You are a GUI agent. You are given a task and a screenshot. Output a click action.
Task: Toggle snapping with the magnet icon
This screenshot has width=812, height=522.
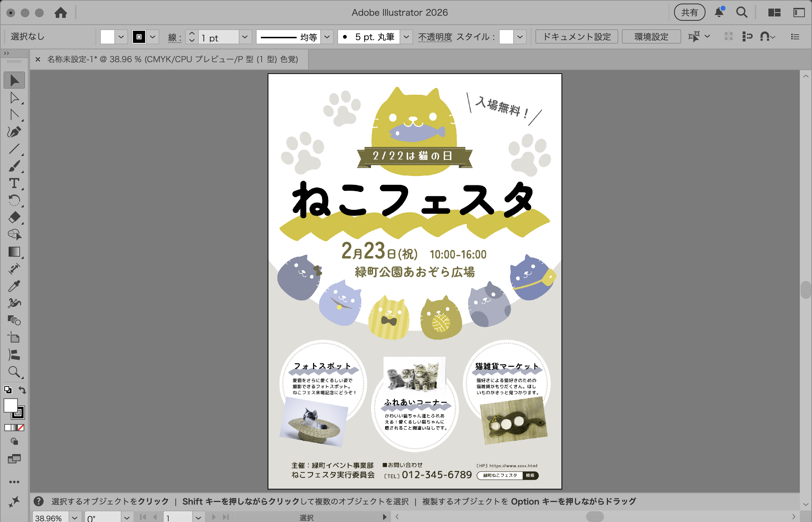pyautogui.click(x=764, y=36)
